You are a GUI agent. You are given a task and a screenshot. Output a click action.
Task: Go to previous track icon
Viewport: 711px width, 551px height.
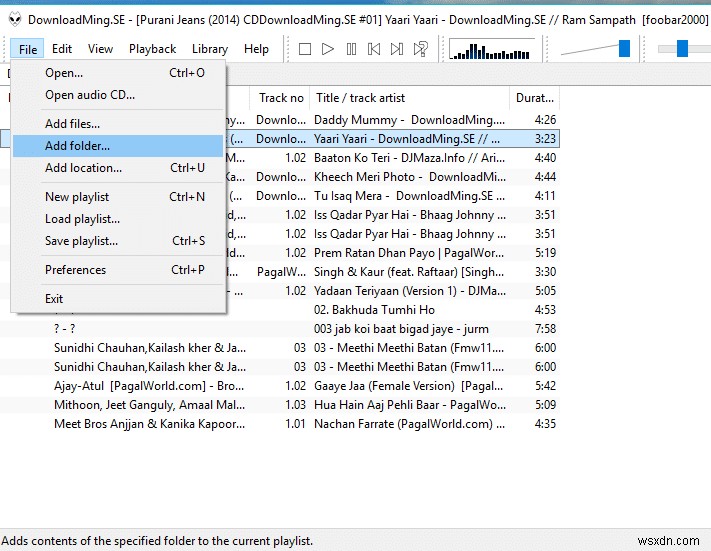374,49
